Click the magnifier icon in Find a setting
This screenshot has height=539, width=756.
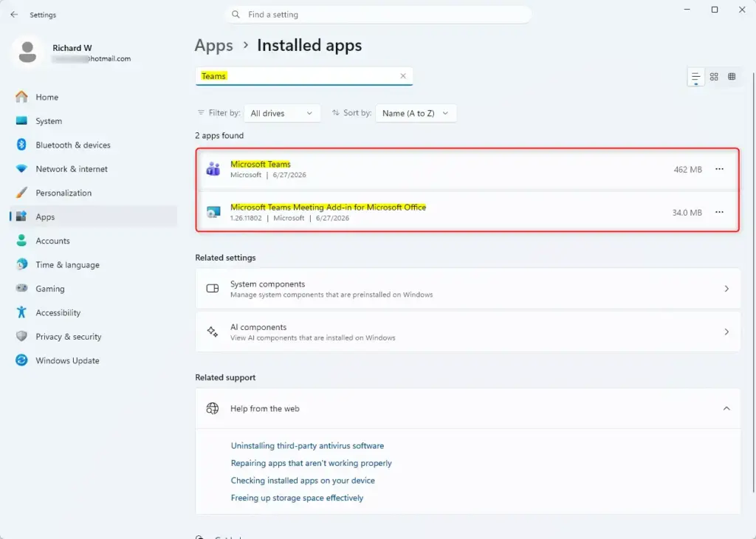coord(236,15)
